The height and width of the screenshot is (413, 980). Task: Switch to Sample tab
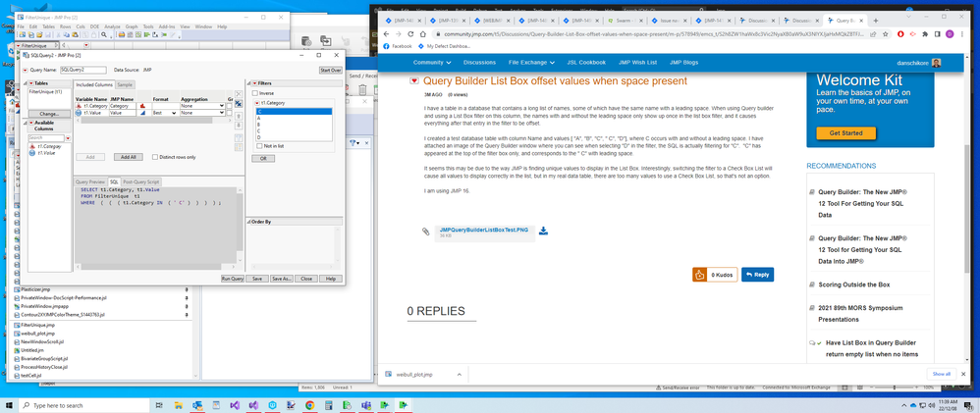click(x=125, y=84)
